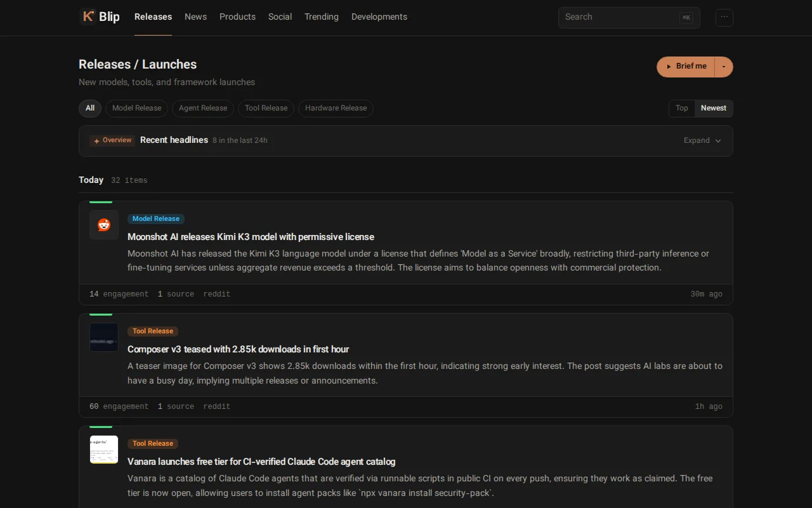Click reddit source on Composer v3 story
This screenshot has height=508, width=812.
(x=217, y=407)
